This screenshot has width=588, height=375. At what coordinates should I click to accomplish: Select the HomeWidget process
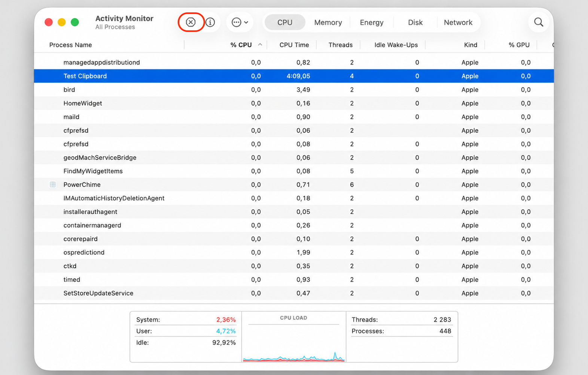click(294, 103)
